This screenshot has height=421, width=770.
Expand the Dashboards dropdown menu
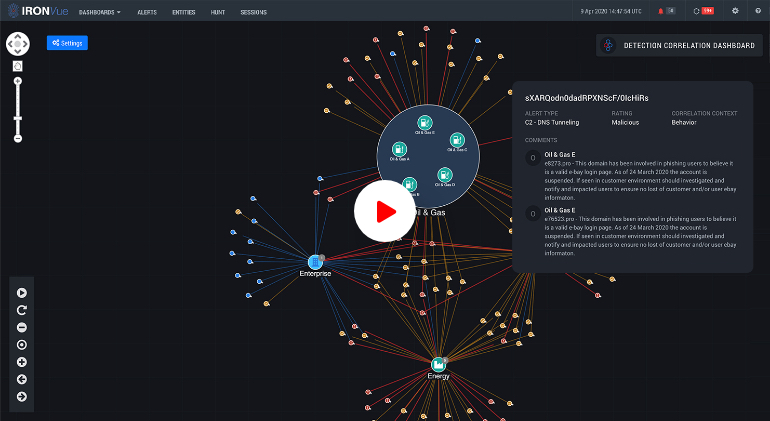click(99, 12)
